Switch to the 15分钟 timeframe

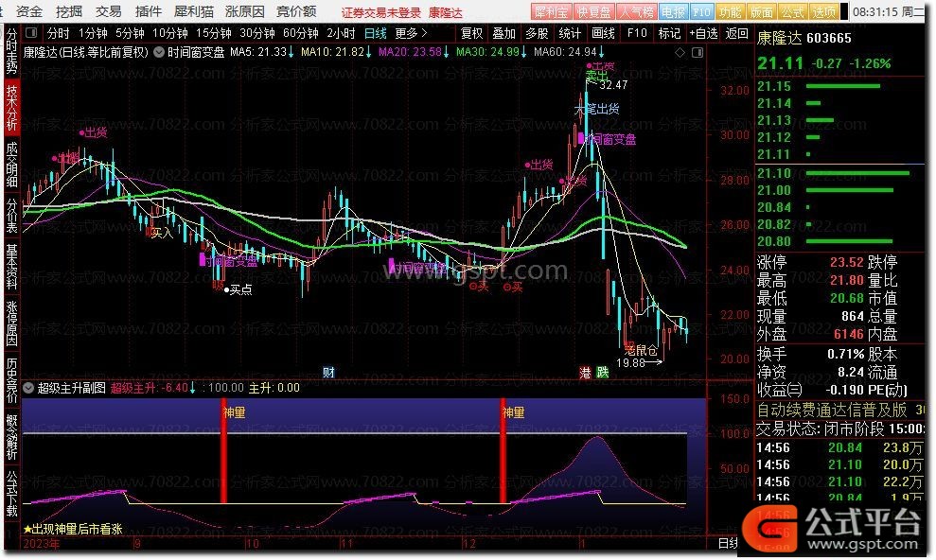click(214, 33)
